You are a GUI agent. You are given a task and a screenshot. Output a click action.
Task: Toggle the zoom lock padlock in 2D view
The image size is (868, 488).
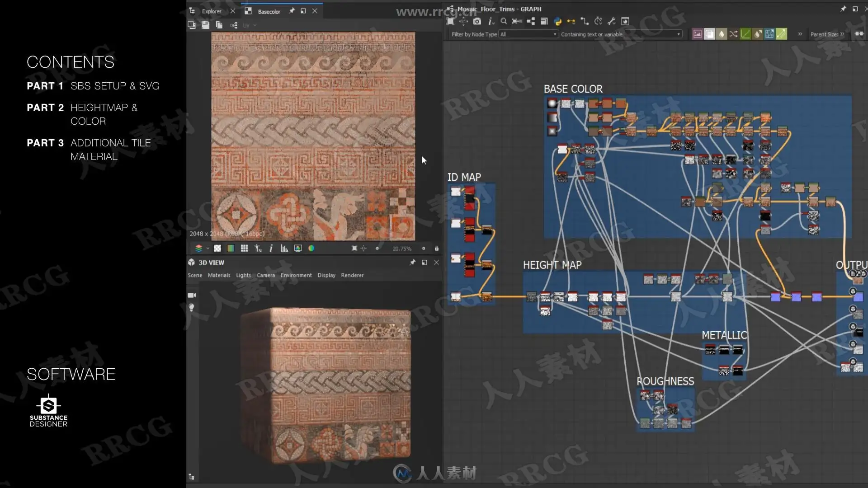436,249
